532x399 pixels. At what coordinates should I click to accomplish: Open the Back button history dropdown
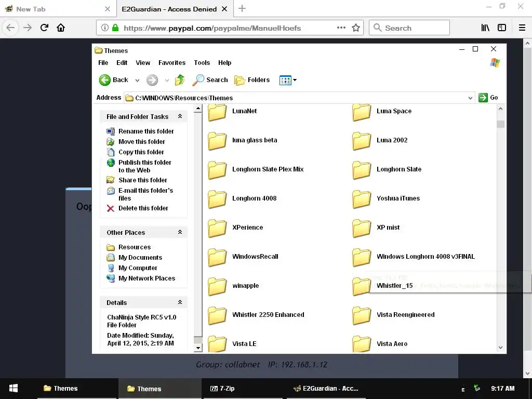tap(137, 81)
